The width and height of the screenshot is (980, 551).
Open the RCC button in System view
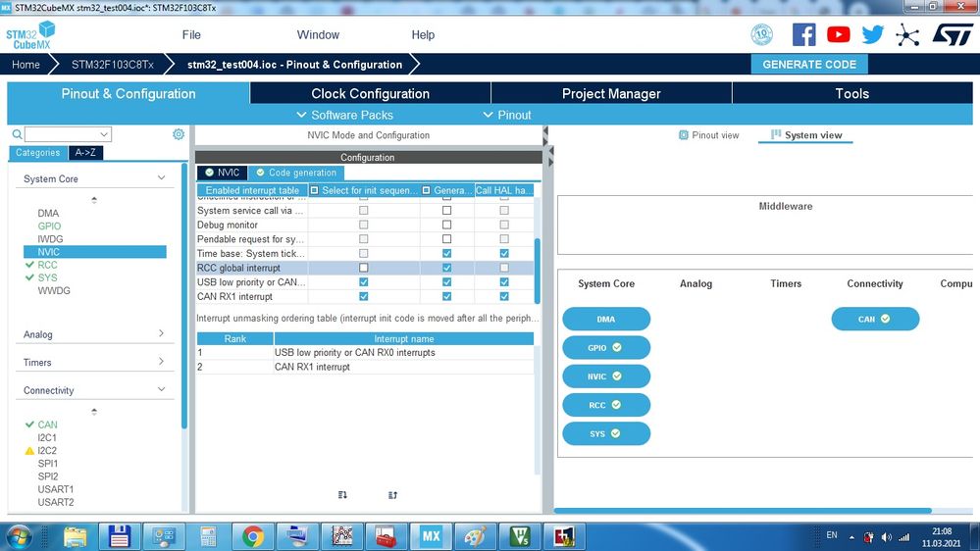[606, 405]
